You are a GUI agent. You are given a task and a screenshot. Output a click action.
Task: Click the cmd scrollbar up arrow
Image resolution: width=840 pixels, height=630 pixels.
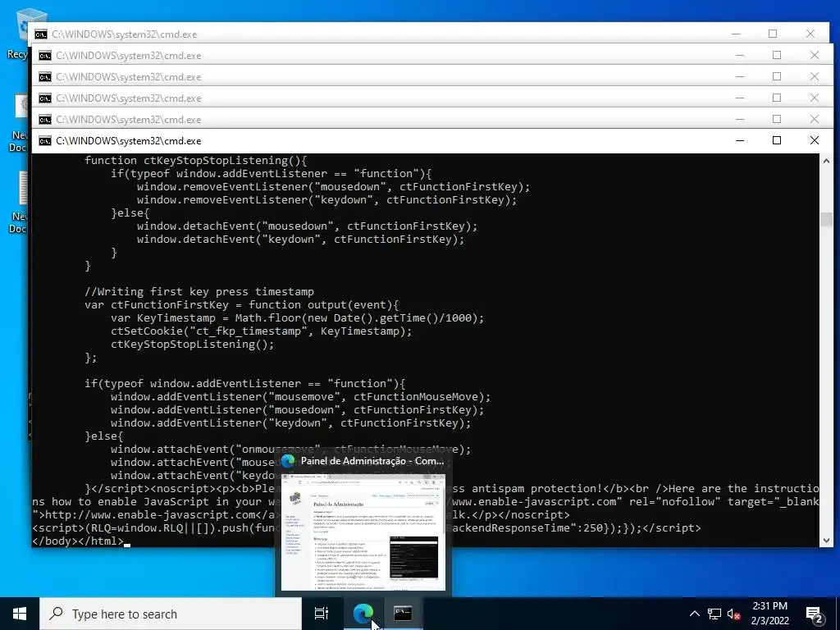(826, 161)
